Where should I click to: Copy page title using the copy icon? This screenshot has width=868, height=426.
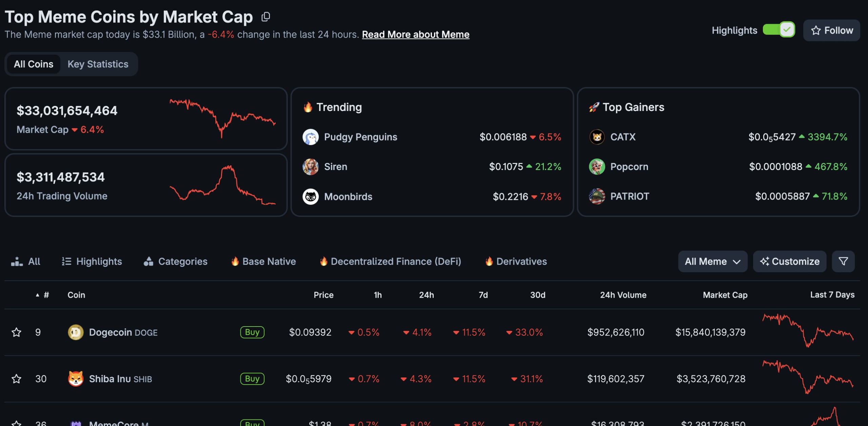pos(266,17)
